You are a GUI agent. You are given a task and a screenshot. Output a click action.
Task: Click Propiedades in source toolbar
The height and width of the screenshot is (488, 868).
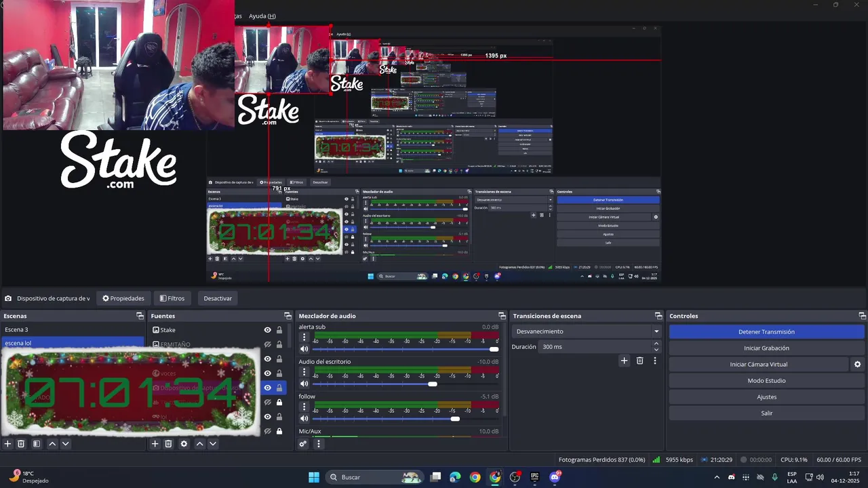pyautogui.click(x=123, y=298)
